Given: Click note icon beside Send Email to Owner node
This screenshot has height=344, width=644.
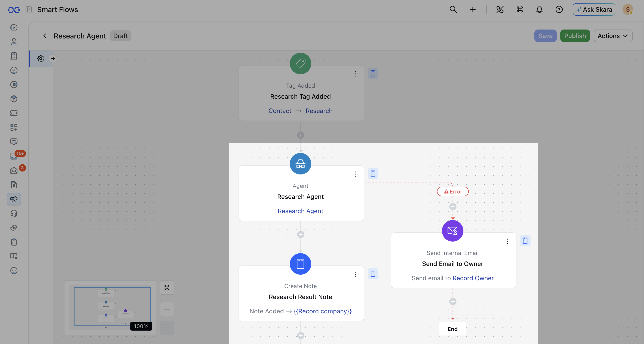Looking at the screenshot, I should [x=525, y=241].
